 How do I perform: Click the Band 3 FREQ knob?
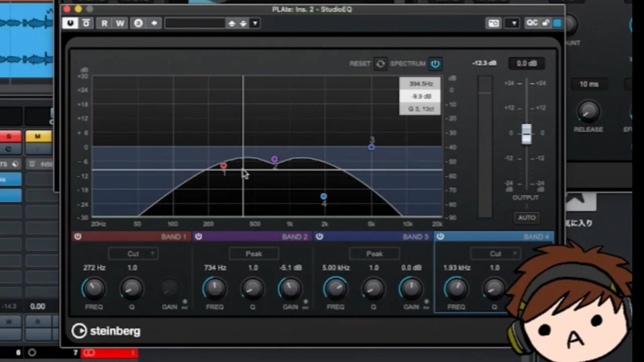point(335,288)
